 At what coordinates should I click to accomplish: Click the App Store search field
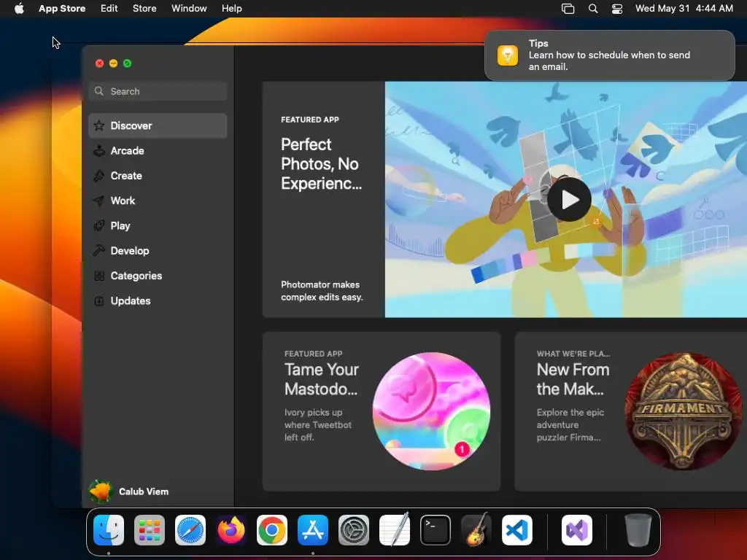pos(158,91)
